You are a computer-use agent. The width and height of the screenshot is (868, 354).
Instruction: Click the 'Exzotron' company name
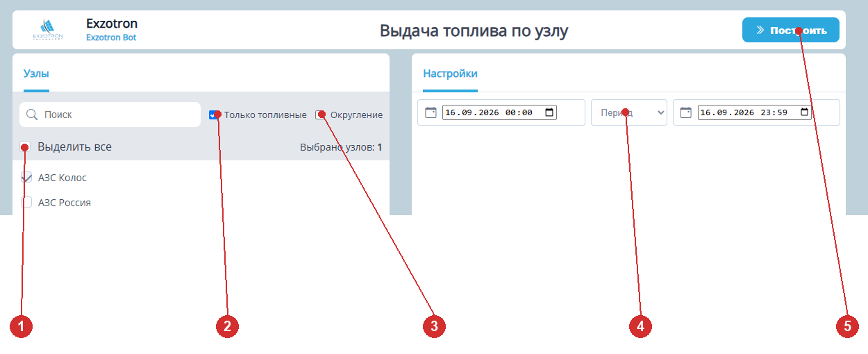click(x=112, y=24)
